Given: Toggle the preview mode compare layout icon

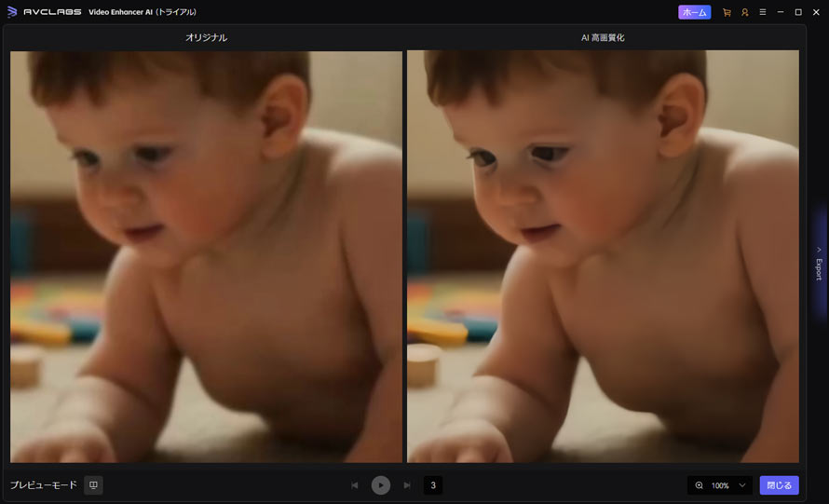Looking at the screenshot, I should coord(93,485).
